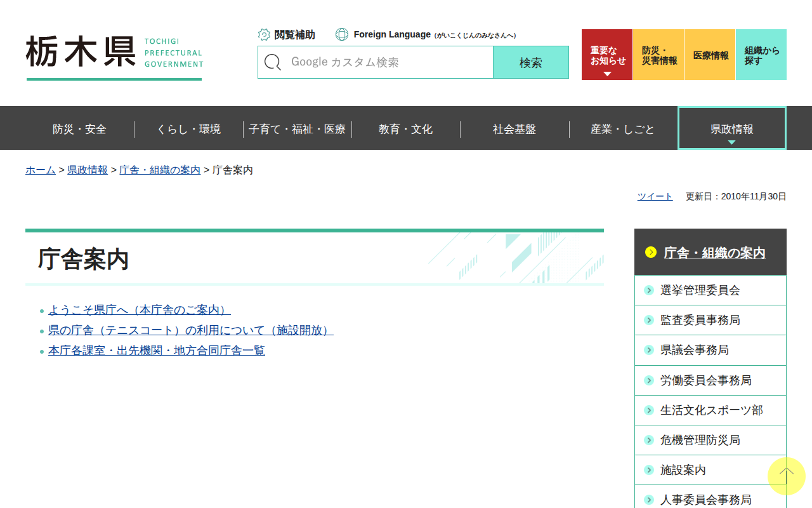Click the 医療情報 button
The image size is (812, 508).
[710, 55]
